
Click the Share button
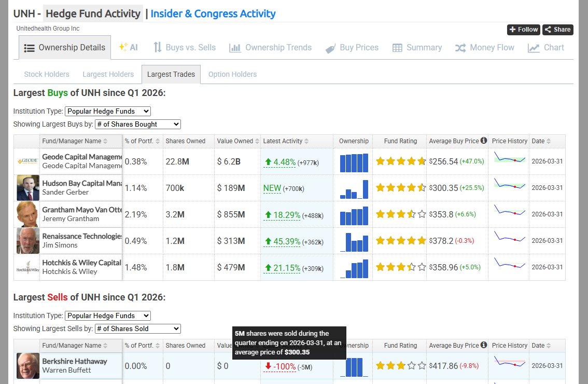tap(557, 30)
